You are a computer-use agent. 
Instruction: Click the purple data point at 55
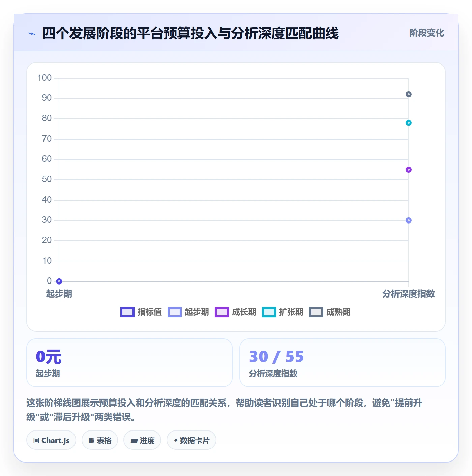(408, 170)
